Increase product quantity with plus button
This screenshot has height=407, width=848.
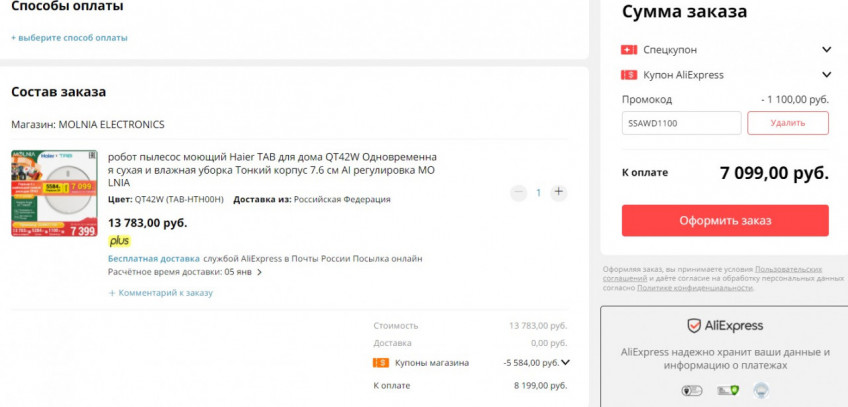[x=559, y=192]
